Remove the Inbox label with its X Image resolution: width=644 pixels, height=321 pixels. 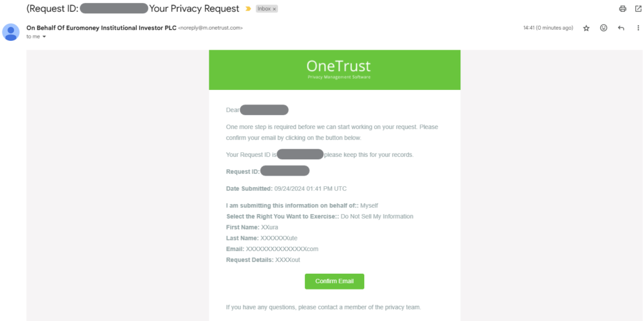click(x=274, y=9)
